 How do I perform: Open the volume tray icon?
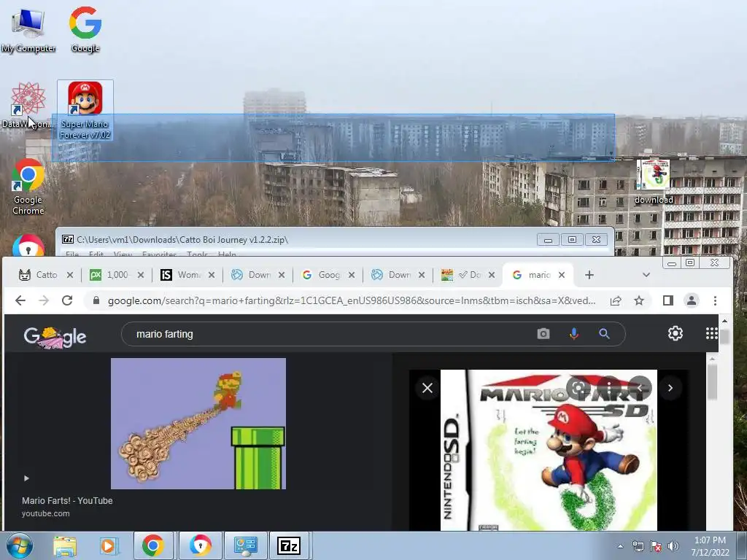673,546
